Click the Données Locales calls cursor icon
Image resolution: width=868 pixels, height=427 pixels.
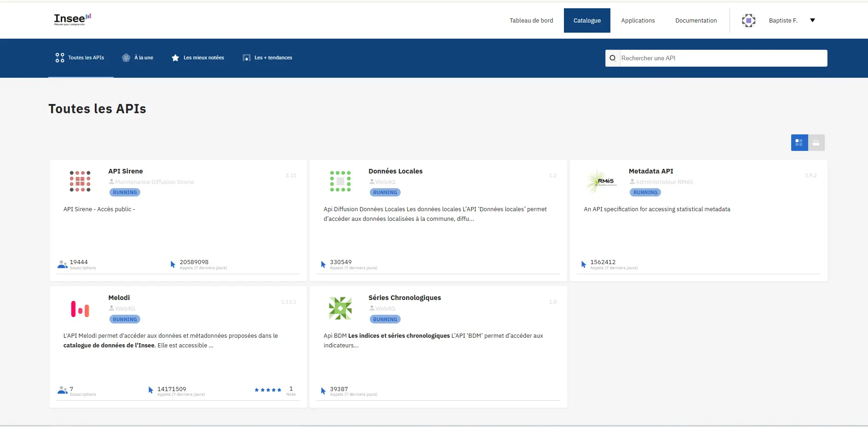click(x=323, y=264)
